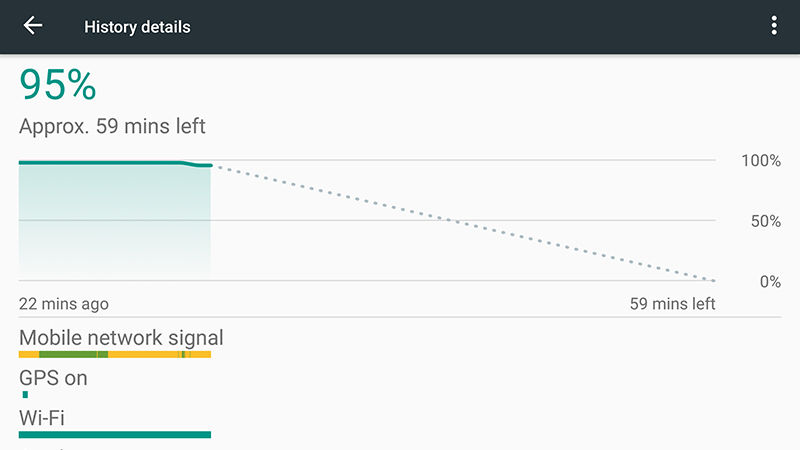Click the 59 mins left axis label
Viewport: 800px width, 450px height.
tap(672, 304)
